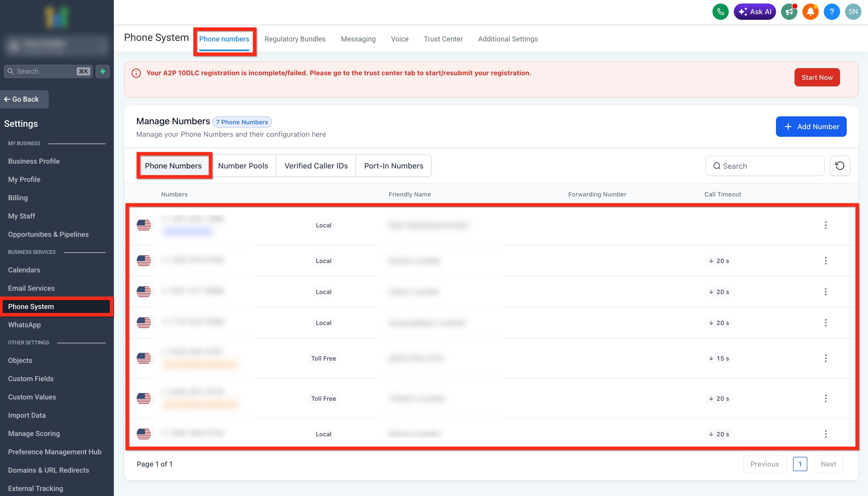Open the SN user avatar menu
Screen dimensions: 868x496
pos(853,12)
